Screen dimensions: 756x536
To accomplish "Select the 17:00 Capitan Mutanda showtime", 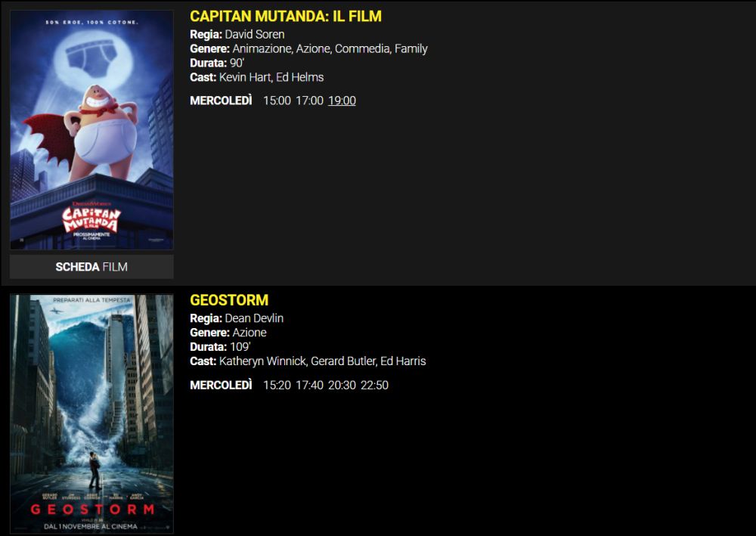I will click(309, 101).
